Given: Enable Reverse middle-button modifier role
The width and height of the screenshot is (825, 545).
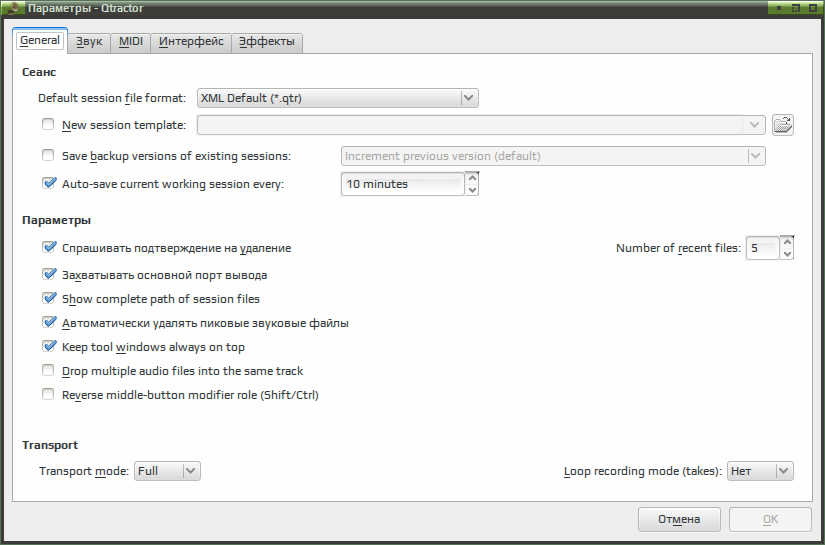Looking at the screenshot, I should click(x=48, y=394).
